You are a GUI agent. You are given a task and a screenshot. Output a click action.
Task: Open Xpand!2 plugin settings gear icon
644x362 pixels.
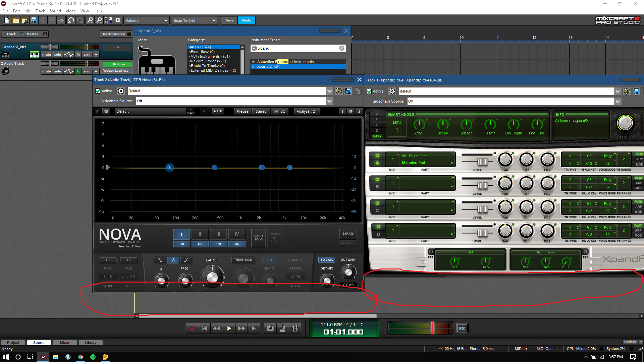coord(392,91)
